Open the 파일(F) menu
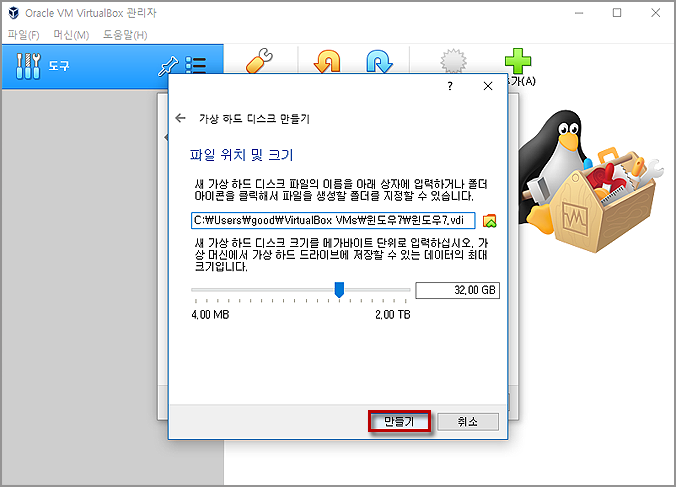Viewport: 676px width, 487px height. [23, 35]
